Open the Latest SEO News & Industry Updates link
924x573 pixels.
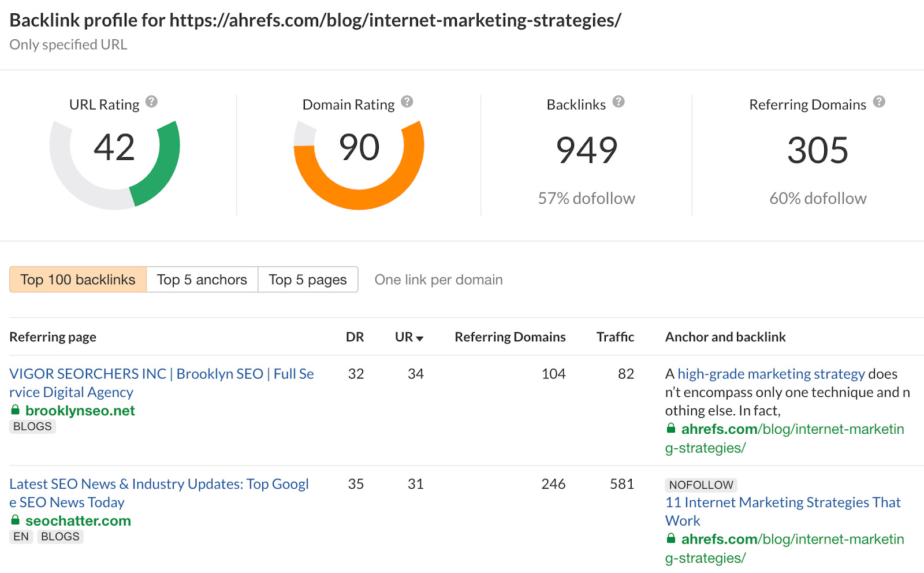coord(159,493)
